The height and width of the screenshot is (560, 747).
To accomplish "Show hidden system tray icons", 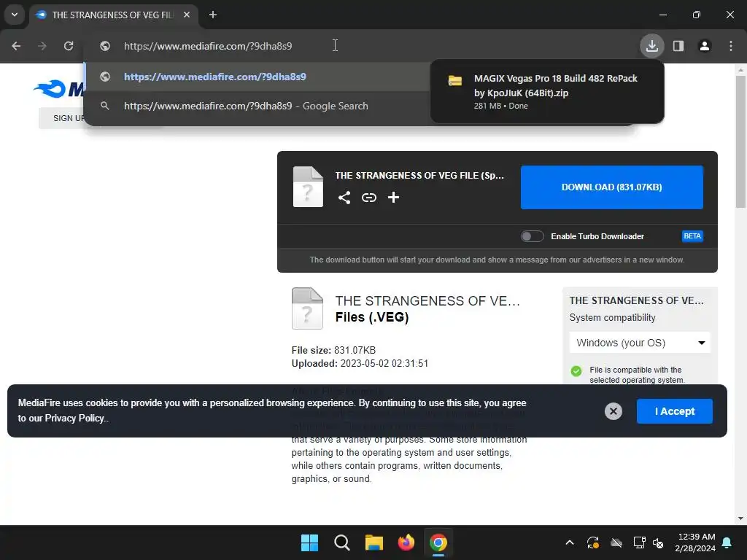I will point(569,542).
